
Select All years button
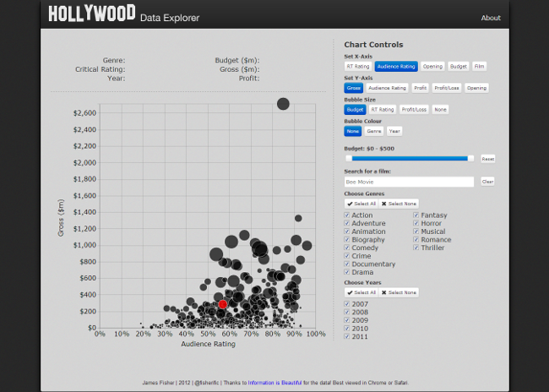point(361,292)
